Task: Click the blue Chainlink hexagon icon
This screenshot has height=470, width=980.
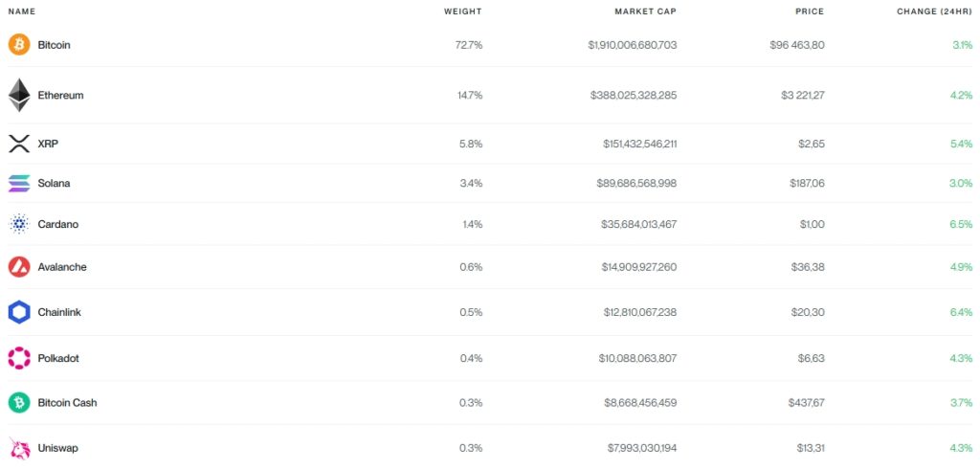Action: [x=19, y=312]
